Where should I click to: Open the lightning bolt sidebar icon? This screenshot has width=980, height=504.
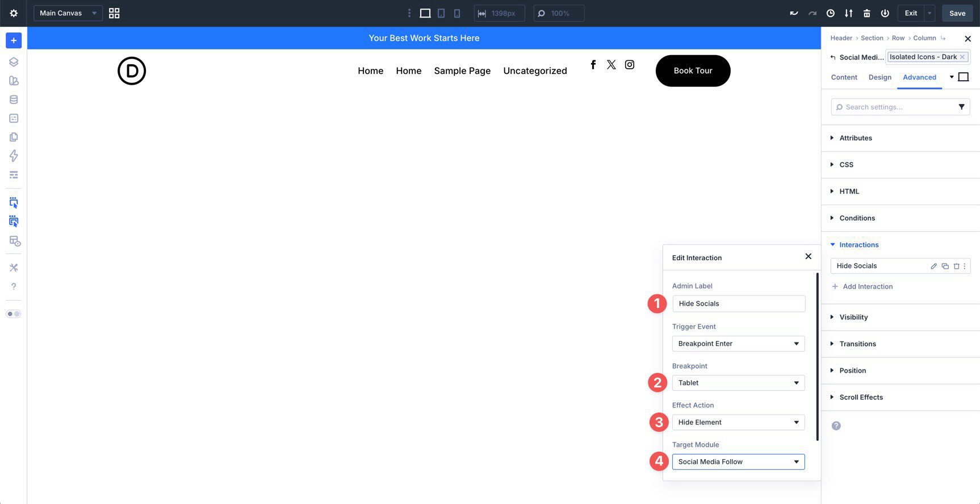tap(14, 156)
